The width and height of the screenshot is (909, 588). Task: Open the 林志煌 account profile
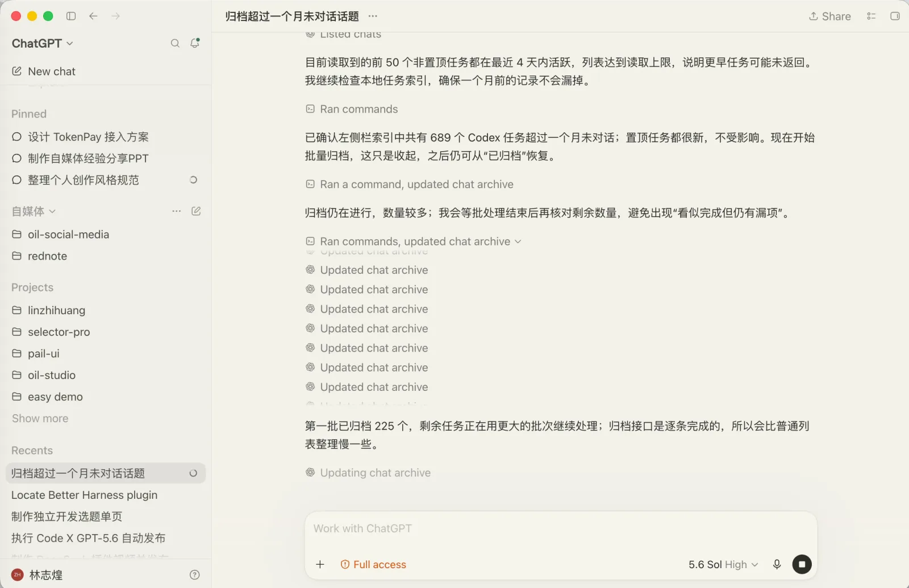(x=37, y=575)
